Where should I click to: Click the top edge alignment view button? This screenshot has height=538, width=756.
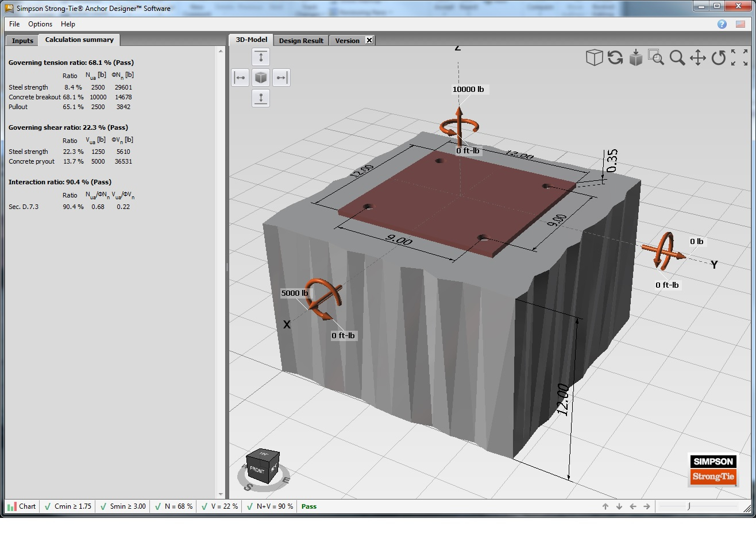[x=261, y=57]
